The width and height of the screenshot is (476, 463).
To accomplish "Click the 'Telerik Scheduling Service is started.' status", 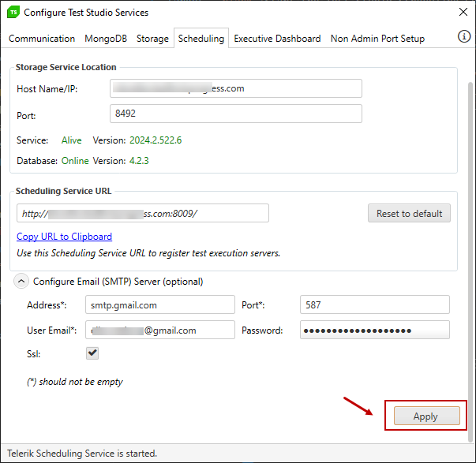I will (82, 454).
